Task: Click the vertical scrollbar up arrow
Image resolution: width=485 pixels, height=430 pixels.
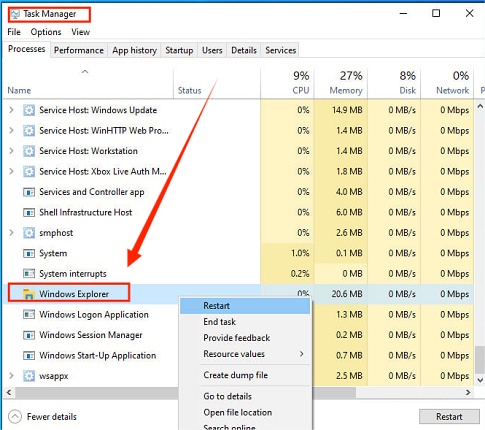Action: point(480,106)
